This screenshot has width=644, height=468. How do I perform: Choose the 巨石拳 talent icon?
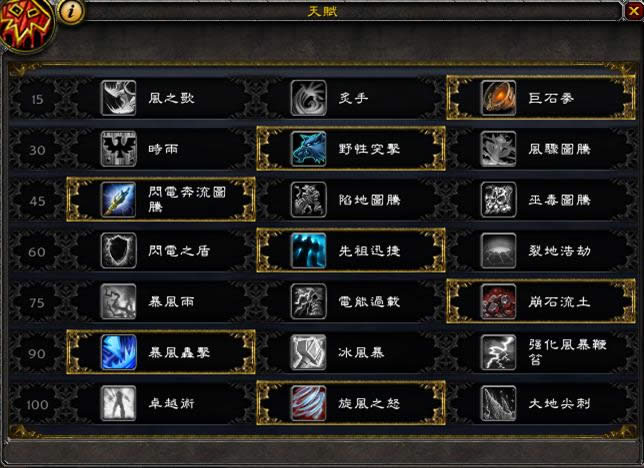coord(498,98)
